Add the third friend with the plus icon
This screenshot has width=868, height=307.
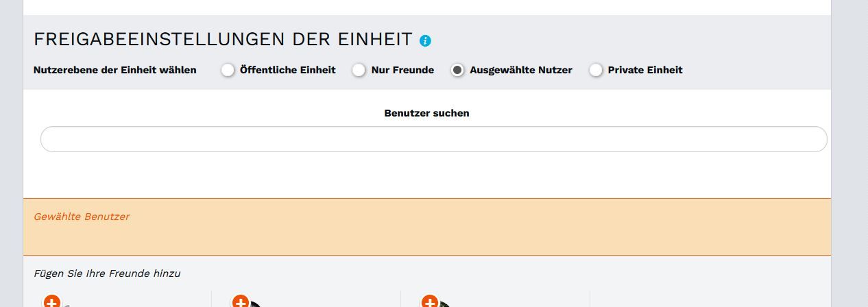(x=430, y=302)
